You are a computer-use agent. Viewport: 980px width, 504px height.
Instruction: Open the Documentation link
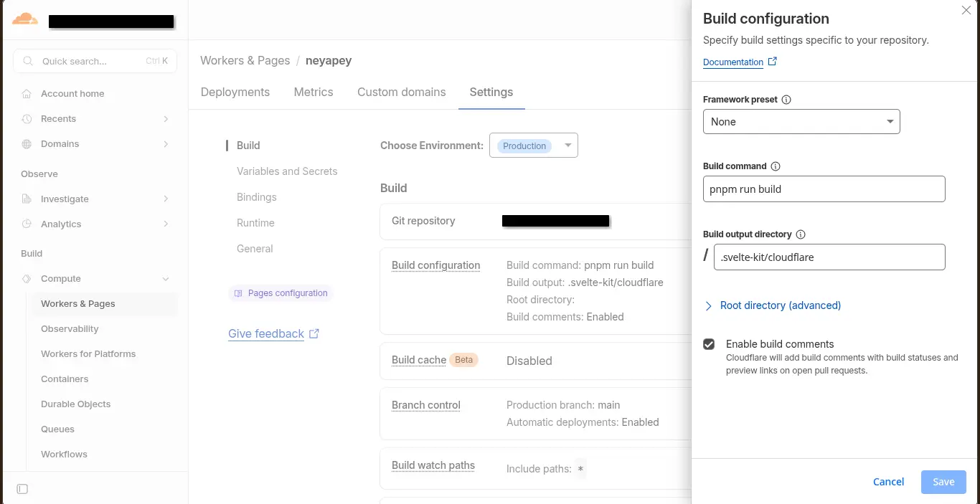click(x=733, y=62)
